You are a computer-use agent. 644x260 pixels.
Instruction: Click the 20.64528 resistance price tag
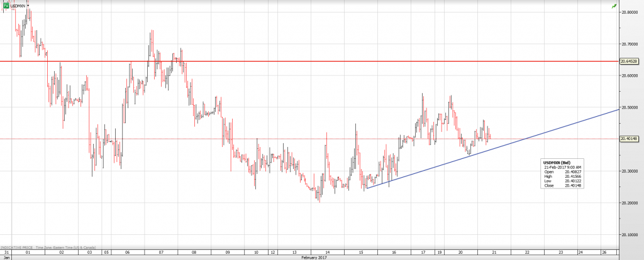pyautogui.click(x=630, y=62)
